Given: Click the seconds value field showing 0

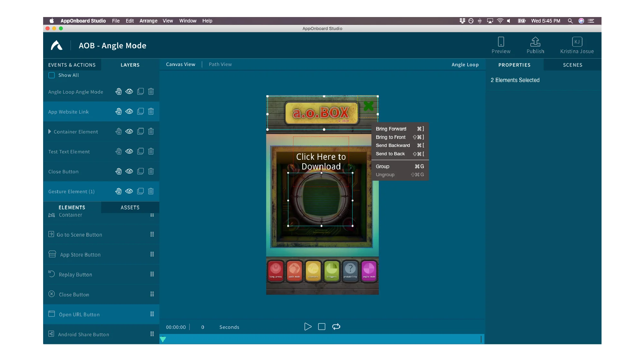Looking at the screenshot, I should coord(203,327).
